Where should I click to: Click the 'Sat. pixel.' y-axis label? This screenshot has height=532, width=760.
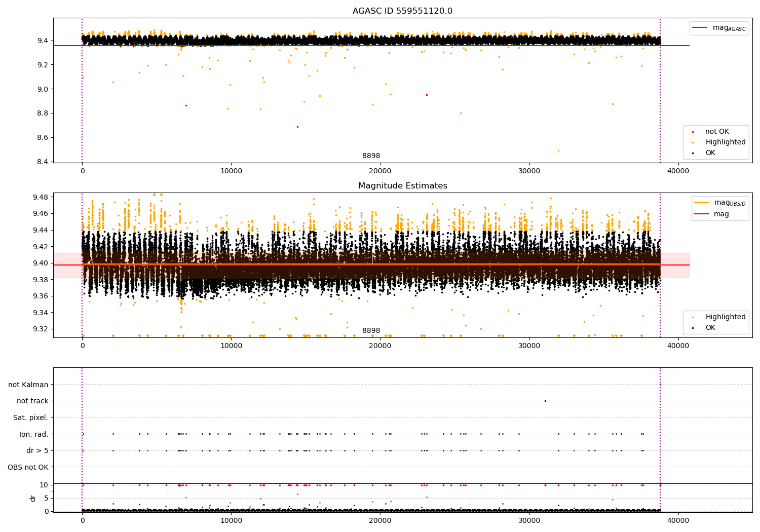(30, 417)
